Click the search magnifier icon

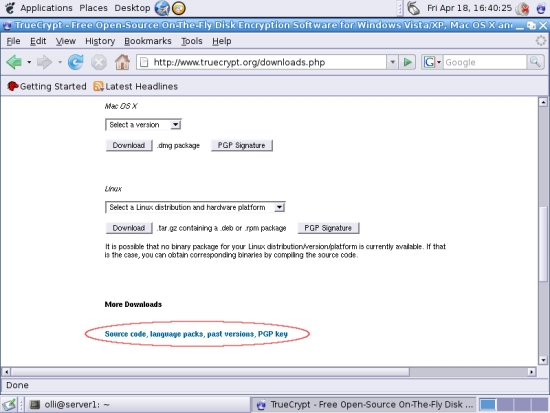(x=535, y=62)
